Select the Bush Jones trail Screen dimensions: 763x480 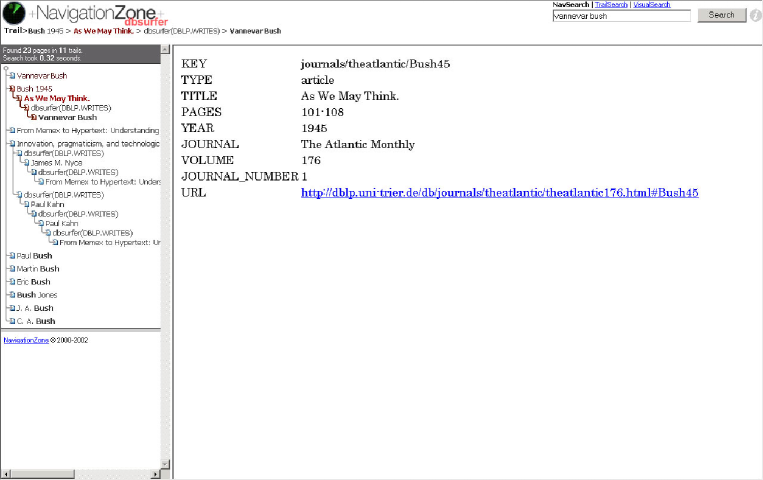37,295
